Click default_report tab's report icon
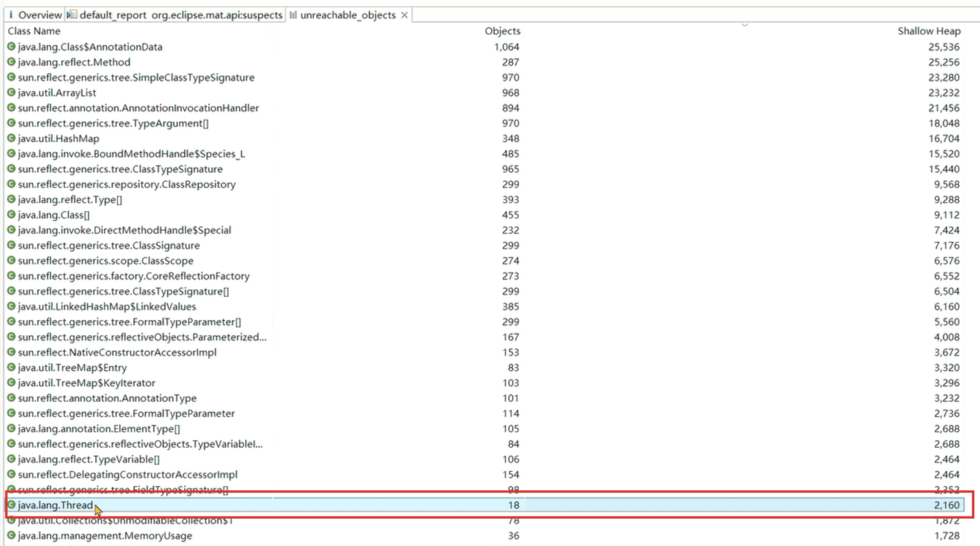Viewport: 980px width, 546px height. point(72,15)
